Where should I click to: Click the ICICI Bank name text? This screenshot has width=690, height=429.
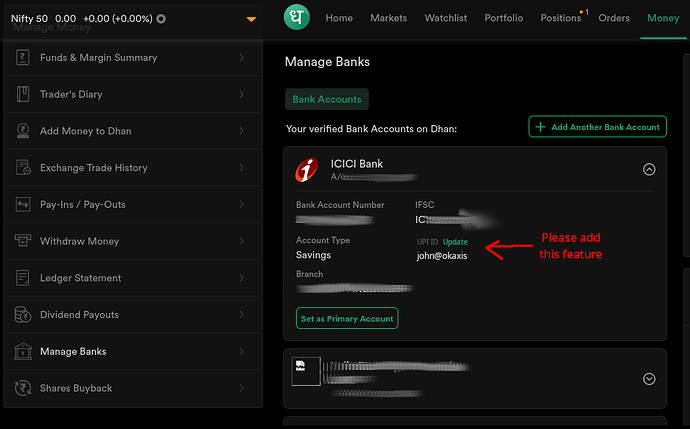click(357, 164)
